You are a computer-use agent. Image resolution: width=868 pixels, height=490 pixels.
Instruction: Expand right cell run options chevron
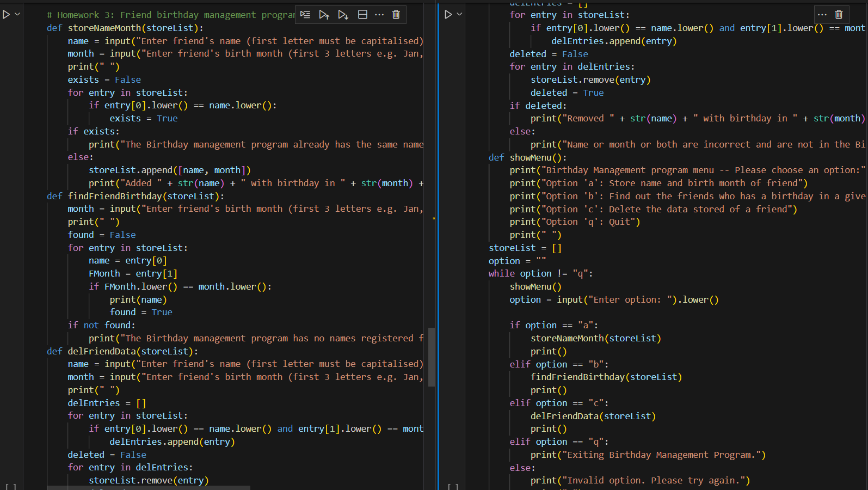pos(459,15)
